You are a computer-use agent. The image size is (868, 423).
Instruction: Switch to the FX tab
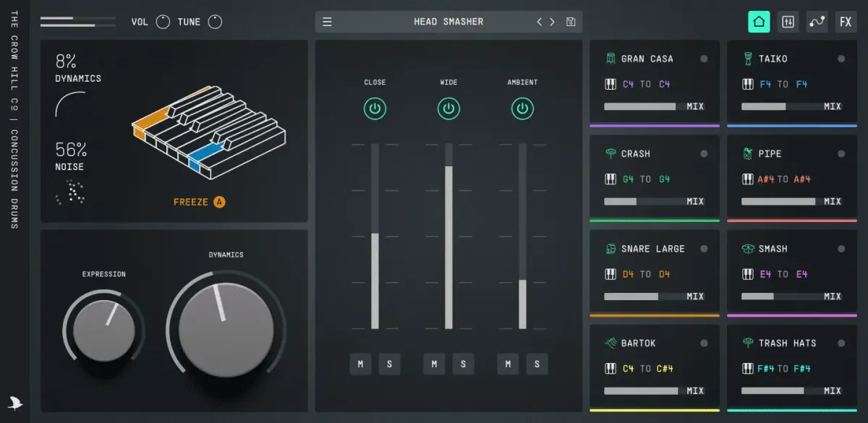click(x=846, y=22)
